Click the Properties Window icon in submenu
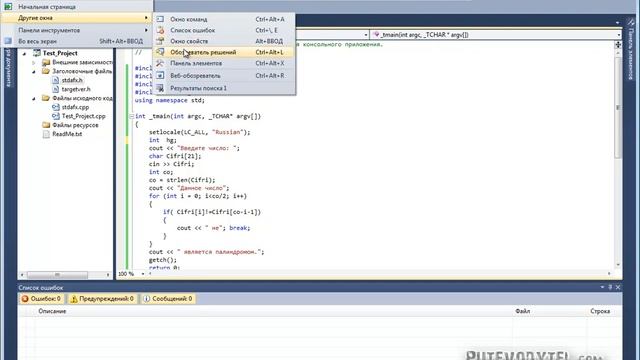The height and width of the screenshot is (360, 640). [160, 41]
